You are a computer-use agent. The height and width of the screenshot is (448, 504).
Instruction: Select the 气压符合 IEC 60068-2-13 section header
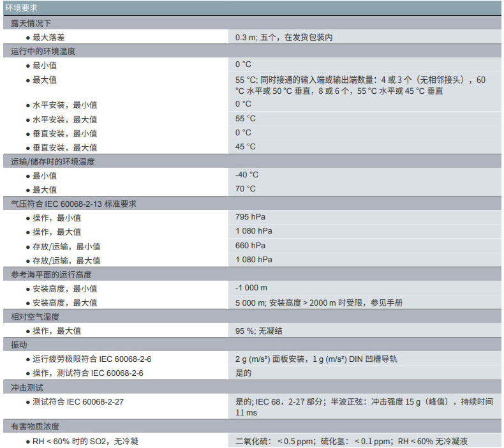(74, 204)
